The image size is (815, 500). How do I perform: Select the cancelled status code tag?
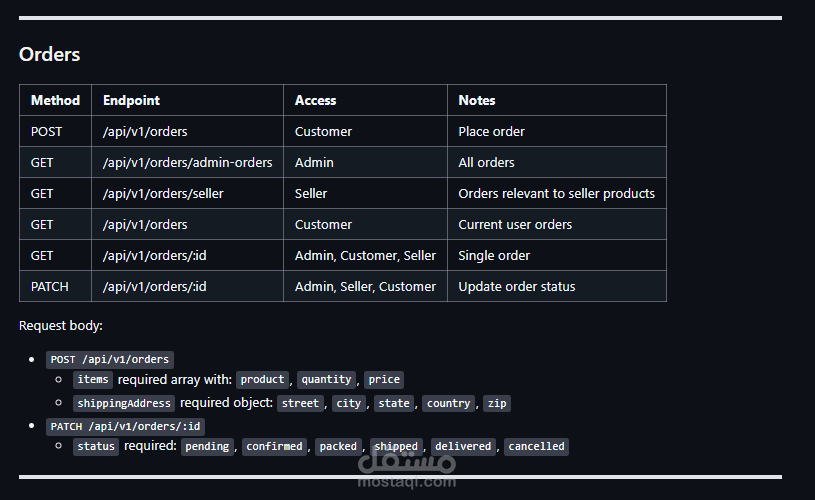click(536, 447)
